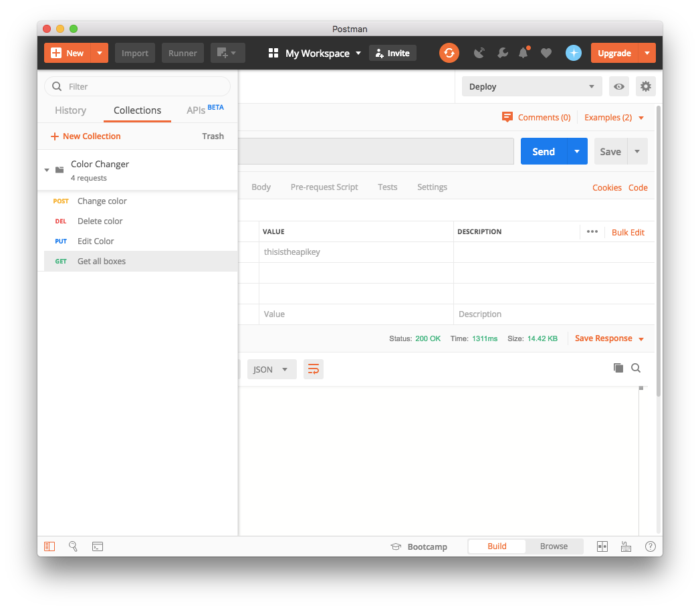Click the main vertical scrollbar
This screenshot has width=700, height=610.
tap(659, 250)
